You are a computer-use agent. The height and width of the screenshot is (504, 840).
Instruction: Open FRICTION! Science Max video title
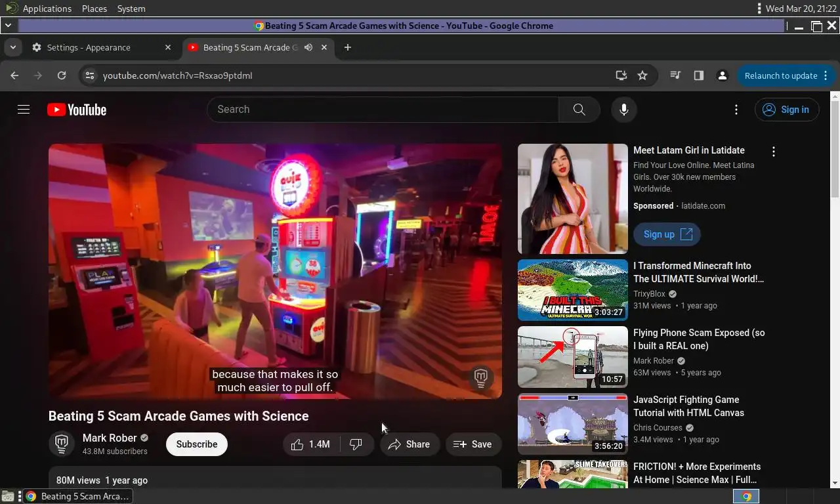pos(697,473)
